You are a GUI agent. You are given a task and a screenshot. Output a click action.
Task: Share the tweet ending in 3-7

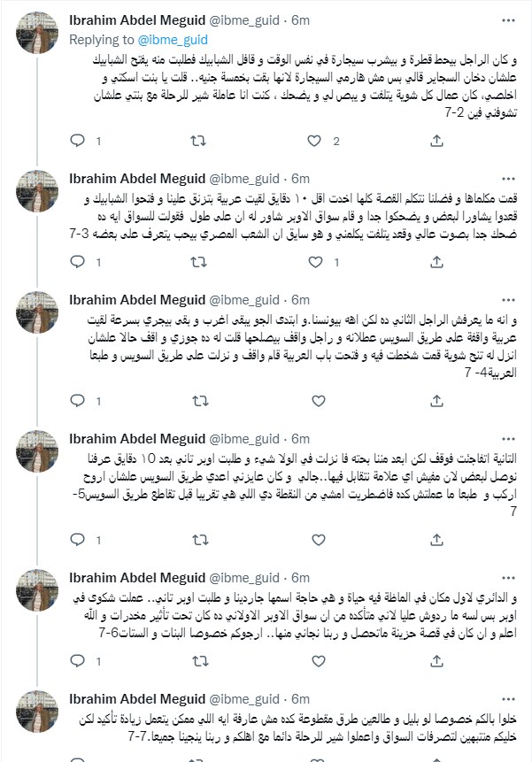436,261
